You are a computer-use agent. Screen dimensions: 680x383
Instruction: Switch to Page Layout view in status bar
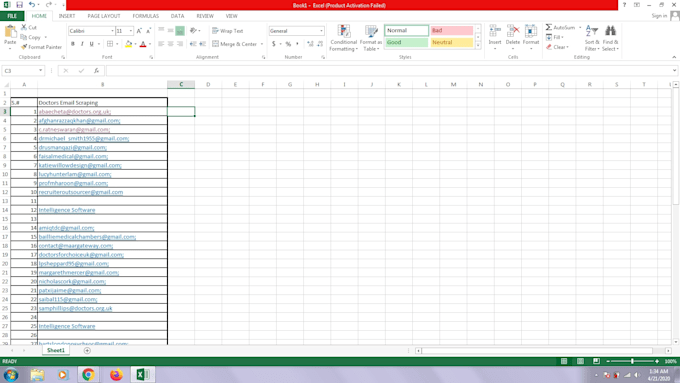point(580,361)
